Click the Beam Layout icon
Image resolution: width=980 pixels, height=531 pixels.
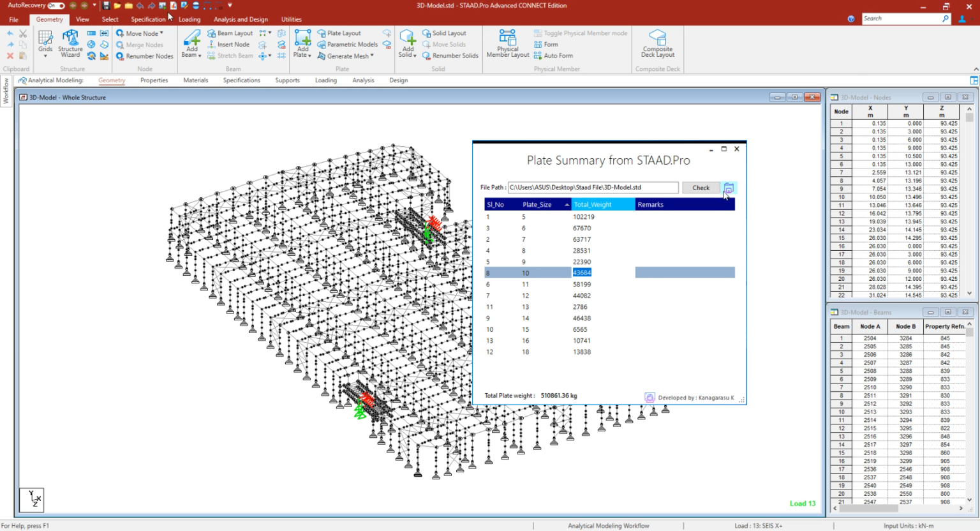pyautogui.click(x=212, y=33)
